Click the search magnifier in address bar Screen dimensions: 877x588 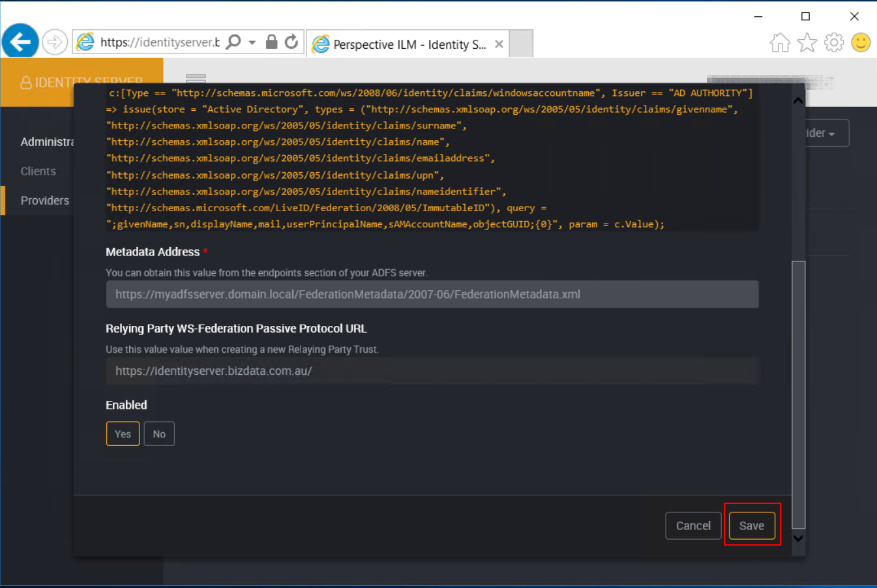pos(233,42)
